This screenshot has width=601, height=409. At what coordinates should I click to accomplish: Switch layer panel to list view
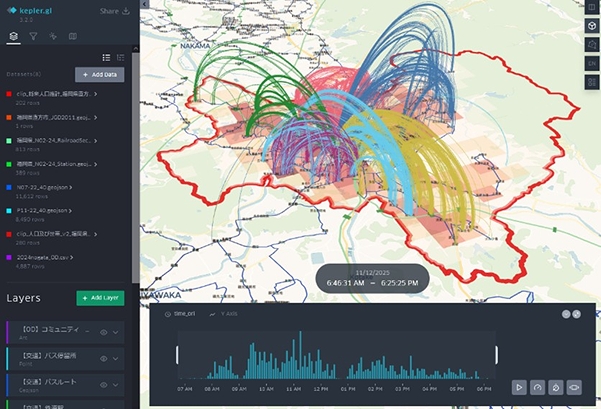click(x=107, y=57)
